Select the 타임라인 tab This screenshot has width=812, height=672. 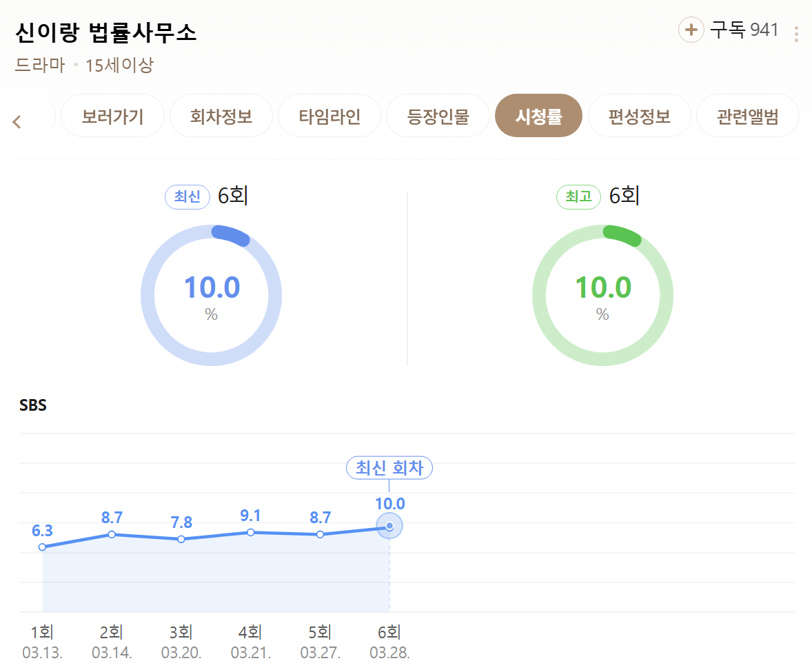pyautogui.click(x=329, y=116)
